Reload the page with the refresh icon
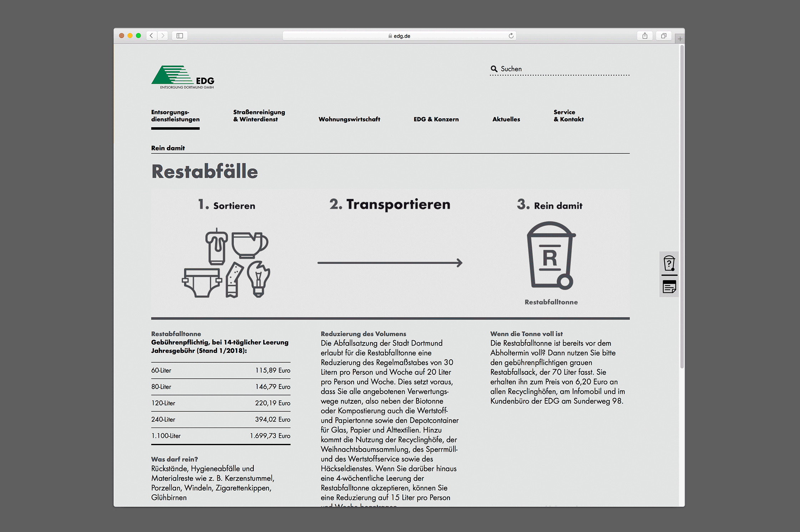This screenshot has height=532, width=800. pyautogui.click(x=511, y=36)
